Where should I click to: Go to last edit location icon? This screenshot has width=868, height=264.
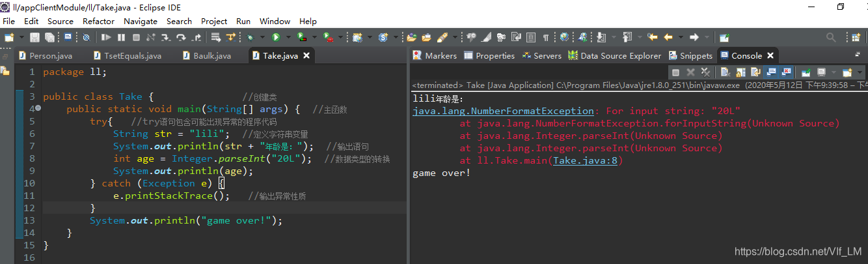click(653, 37)
